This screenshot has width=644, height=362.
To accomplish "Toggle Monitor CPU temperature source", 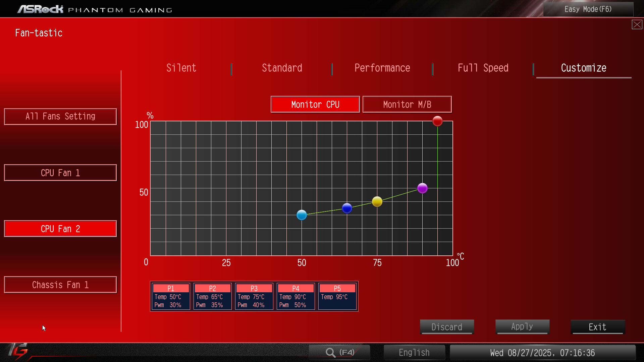I will click(315, 105).
